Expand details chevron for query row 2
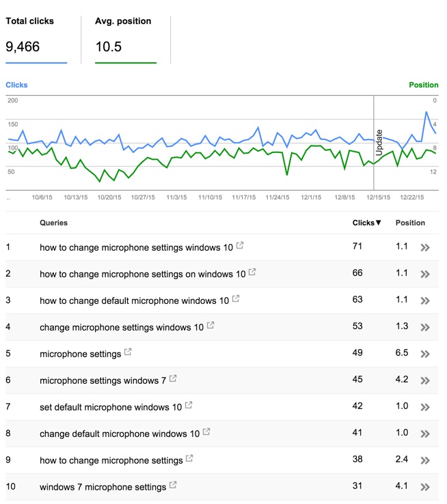 [425, 274]
